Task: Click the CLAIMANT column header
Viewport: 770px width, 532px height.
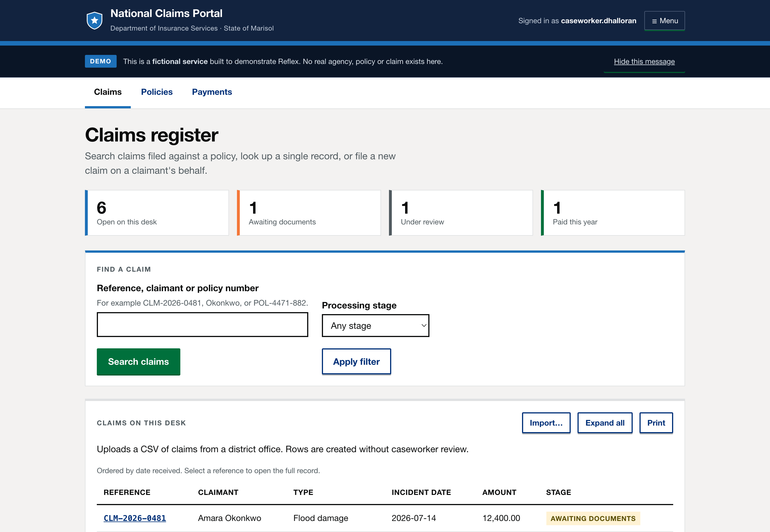Action: click(218, 492)
